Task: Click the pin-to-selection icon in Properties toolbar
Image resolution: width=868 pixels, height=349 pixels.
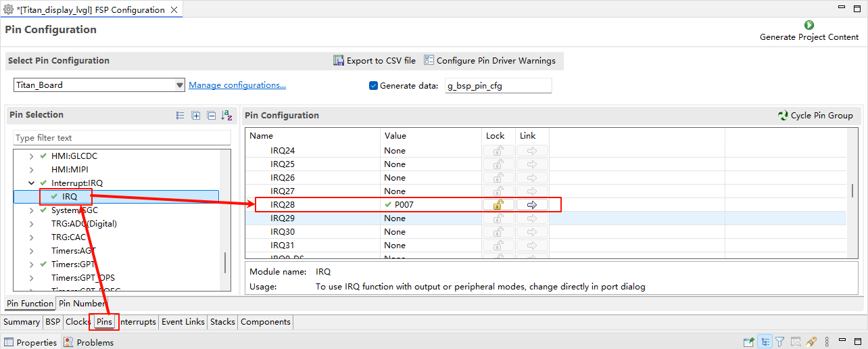Action: coord(749,342)
